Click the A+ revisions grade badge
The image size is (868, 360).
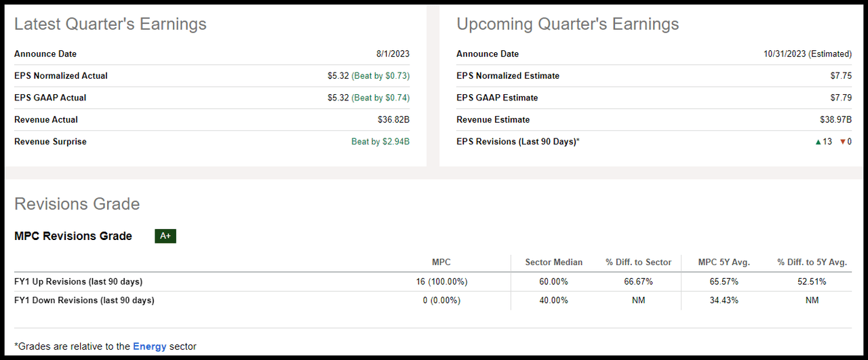[x=165, y=236]
